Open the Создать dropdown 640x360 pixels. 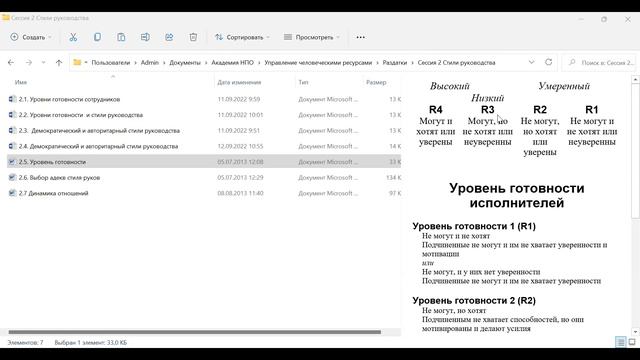coord(31,37)
